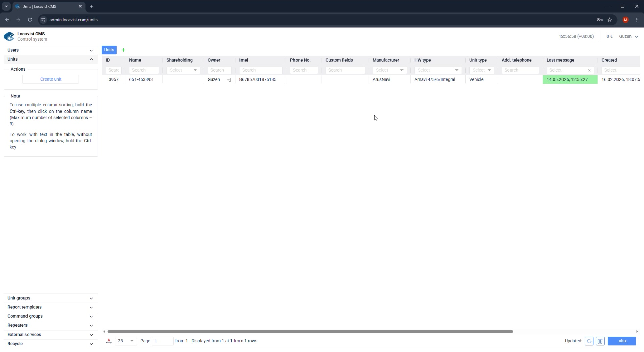The height and width of the screenshot is (352, 644).
Task: Expand the Unit groups section
Action: click(x=51, y=298)
